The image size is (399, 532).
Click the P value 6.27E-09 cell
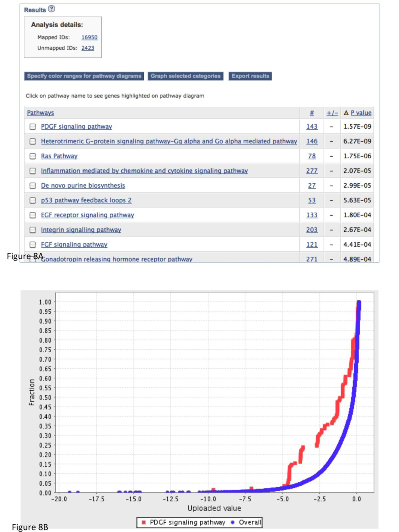(357, 141)
